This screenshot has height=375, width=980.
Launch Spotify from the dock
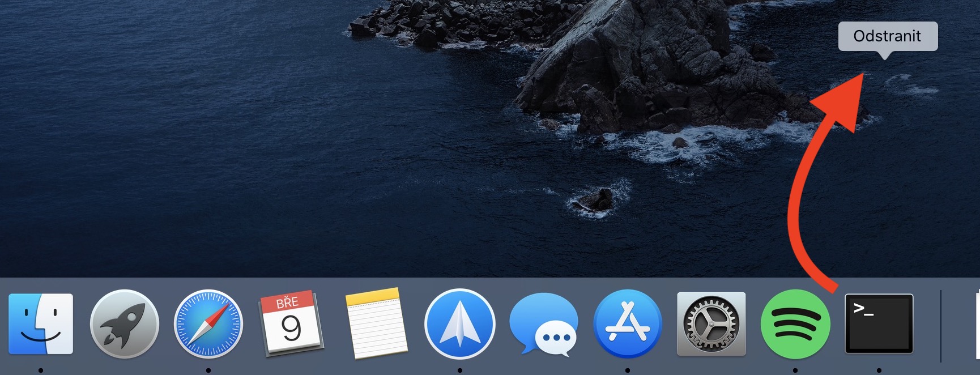[795, 325]
